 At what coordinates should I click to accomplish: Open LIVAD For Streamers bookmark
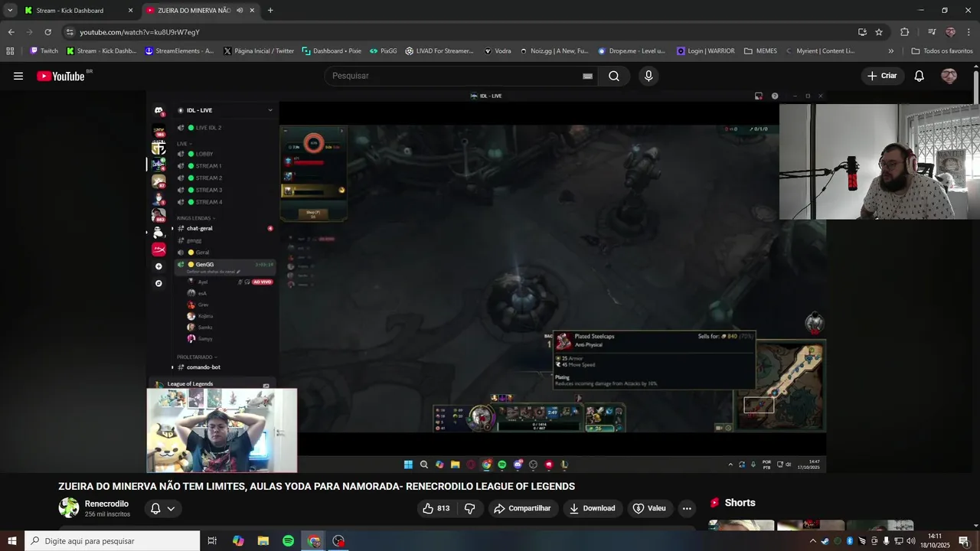pyautogui.click(x=439, y=51)
